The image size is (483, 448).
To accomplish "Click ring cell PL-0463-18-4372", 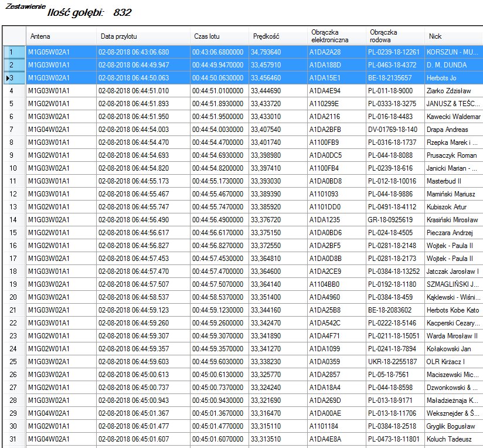I will tap(395, 65).
